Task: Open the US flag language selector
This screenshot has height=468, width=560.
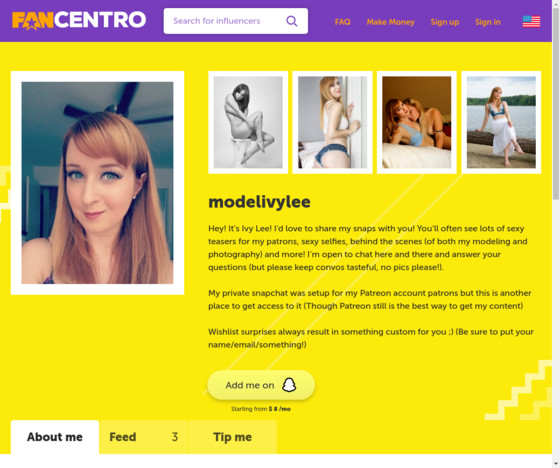Action: tap(531, 21)
